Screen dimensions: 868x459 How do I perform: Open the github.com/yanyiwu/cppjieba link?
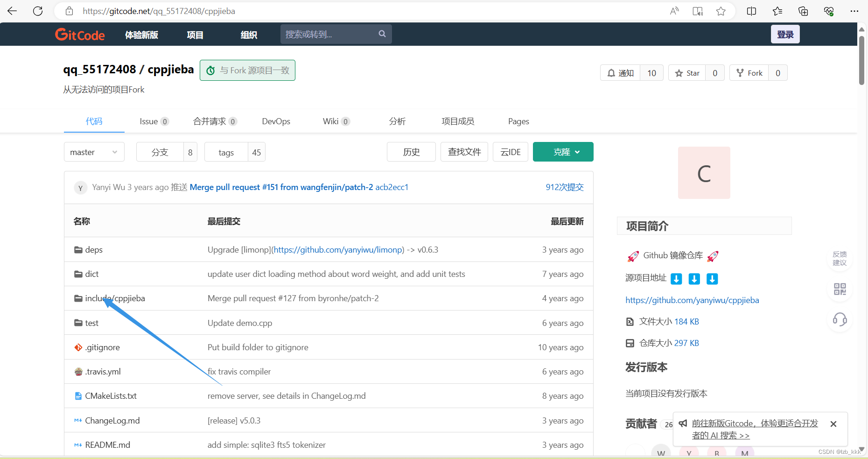[692, 300]
